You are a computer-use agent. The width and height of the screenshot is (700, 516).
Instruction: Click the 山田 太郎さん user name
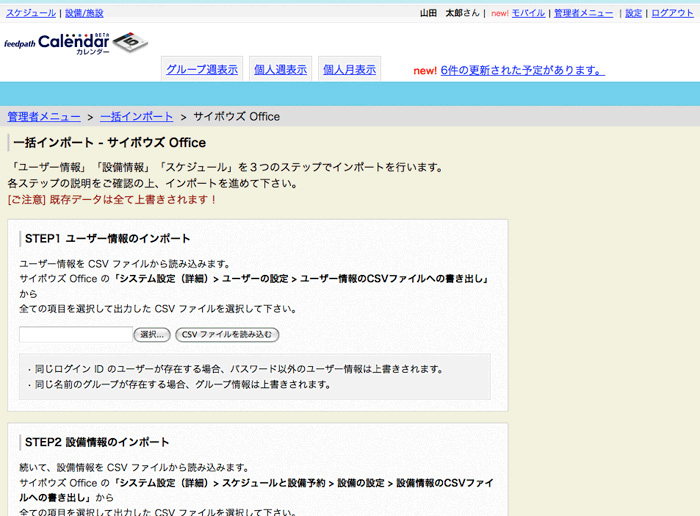(x=449, y=13)
